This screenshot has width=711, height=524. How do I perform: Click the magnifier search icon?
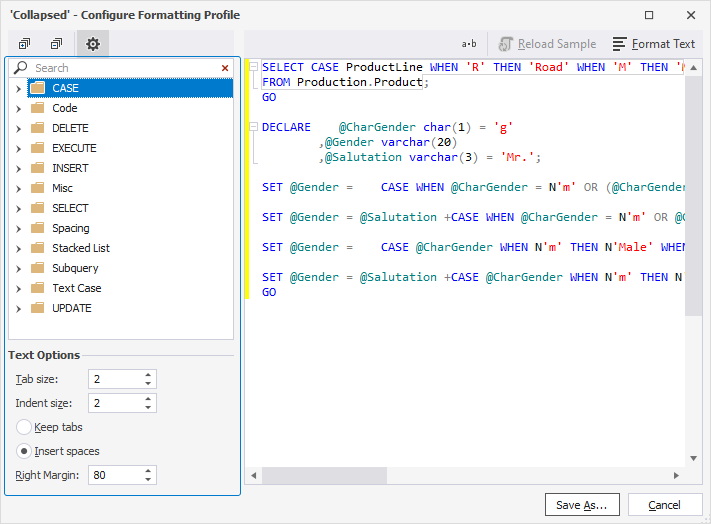click(20, 68)
